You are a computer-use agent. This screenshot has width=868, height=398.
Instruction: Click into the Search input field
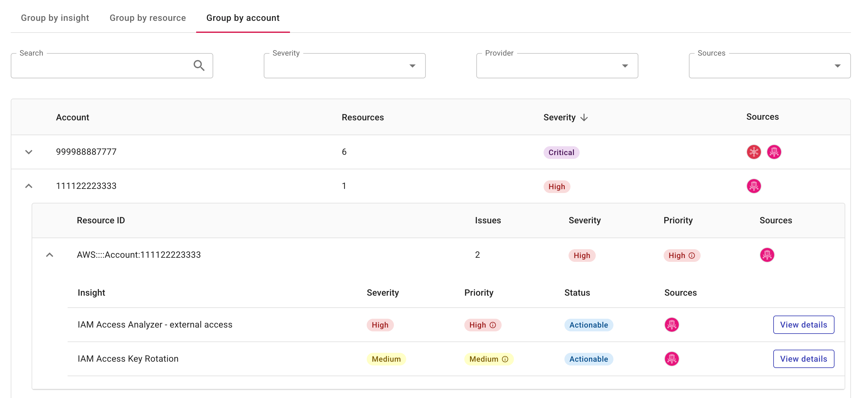click(x=101, y=66)
